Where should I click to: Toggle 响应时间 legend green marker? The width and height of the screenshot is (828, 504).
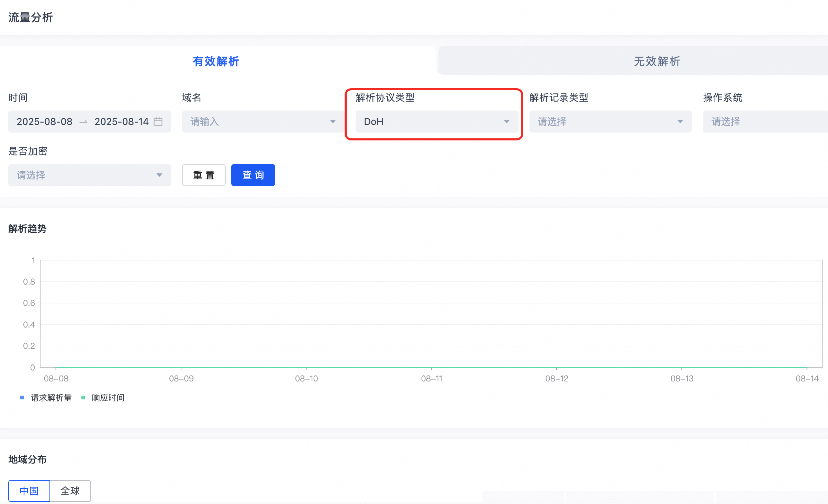click(83, 398)
